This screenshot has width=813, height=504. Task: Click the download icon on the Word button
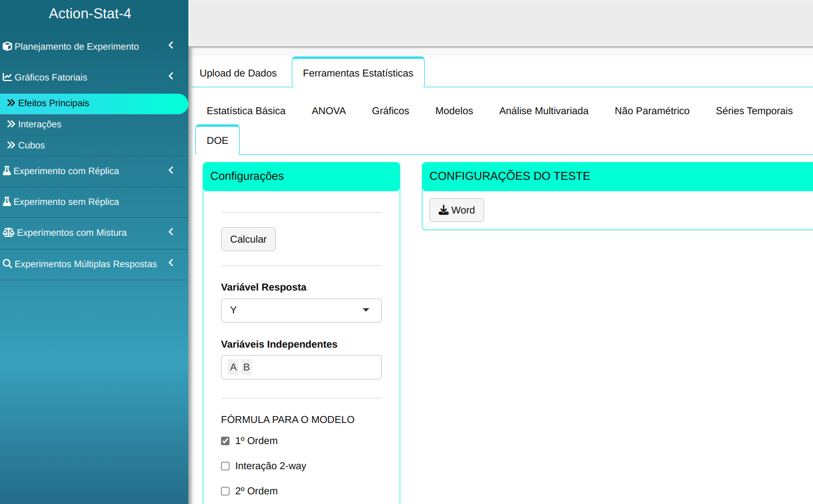tap(444, 210)
